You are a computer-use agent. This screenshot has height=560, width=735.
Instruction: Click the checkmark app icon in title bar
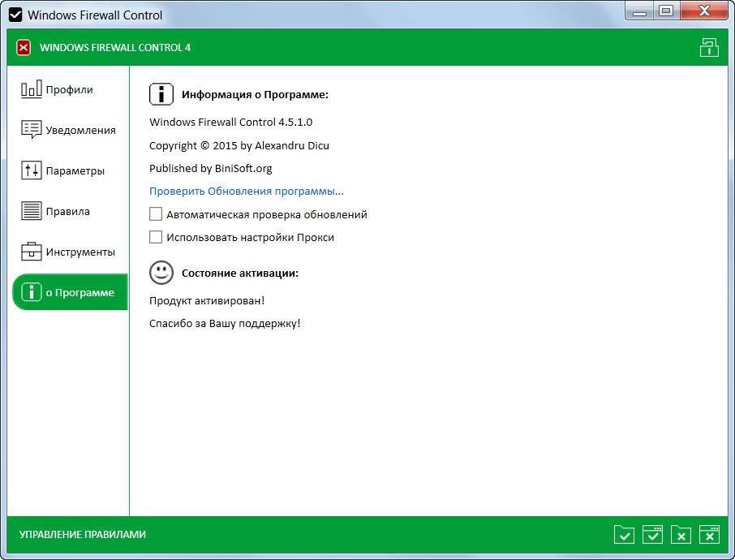[x=15, y=15]
